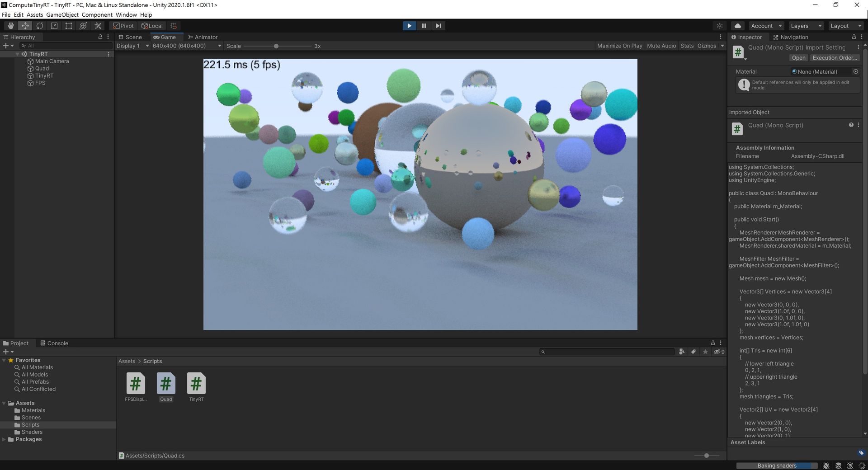Toggle Local handle rotation
Image resolution: width=868 pixels, height=470 pixels.
point(152,26)
